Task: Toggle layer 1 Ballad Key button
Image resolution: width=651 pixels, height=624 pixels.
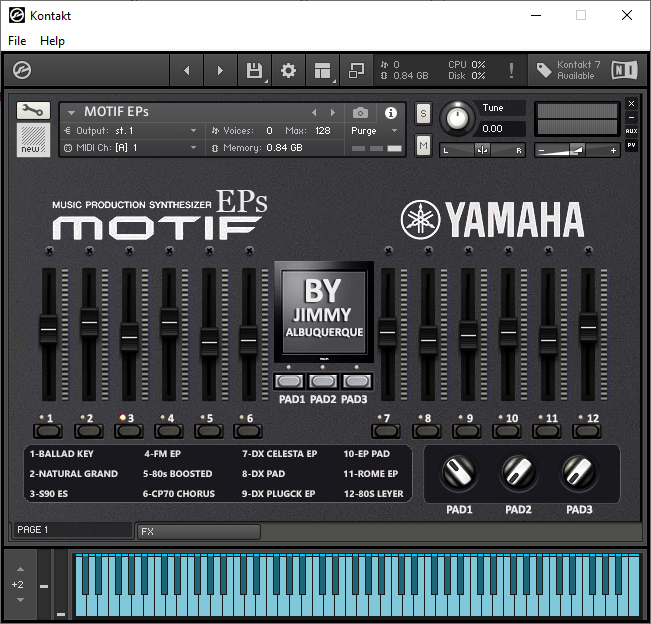Action: pos(48,431)
